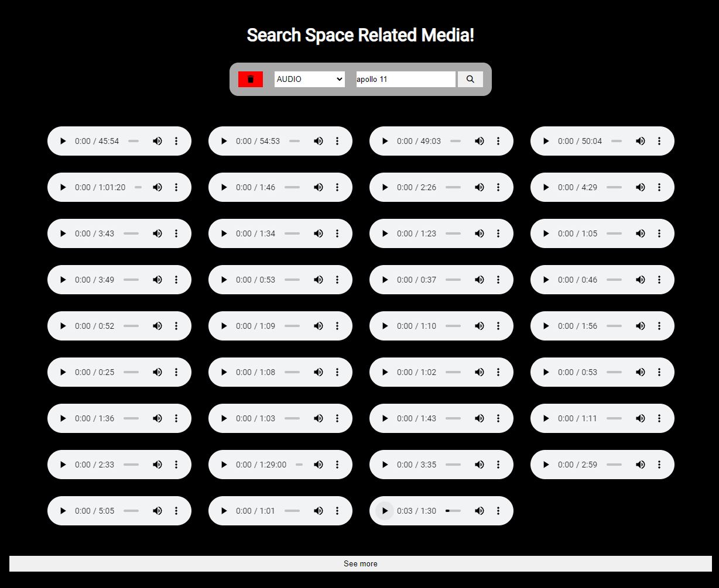
Task: Toggle mute on the 3:43 player
Action: pos(158,233)
